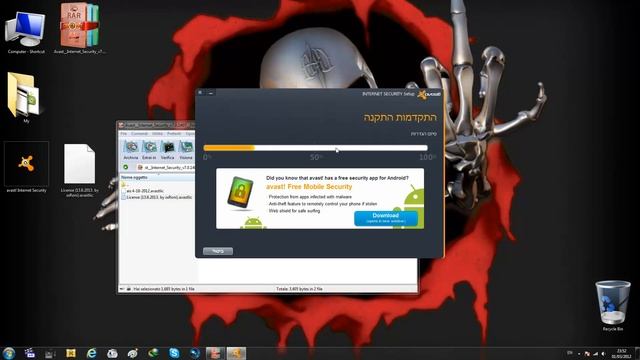This screenshot has width=640, height=360.
Task: Click the padlock phone icon in avast ad
Action: click(240, 192)
